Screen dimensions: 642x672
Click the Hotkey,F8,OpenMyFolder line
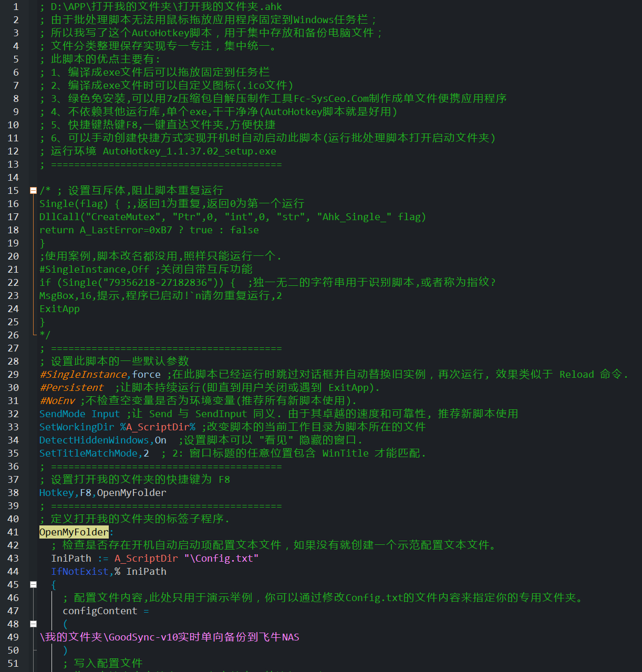point(102,492)
